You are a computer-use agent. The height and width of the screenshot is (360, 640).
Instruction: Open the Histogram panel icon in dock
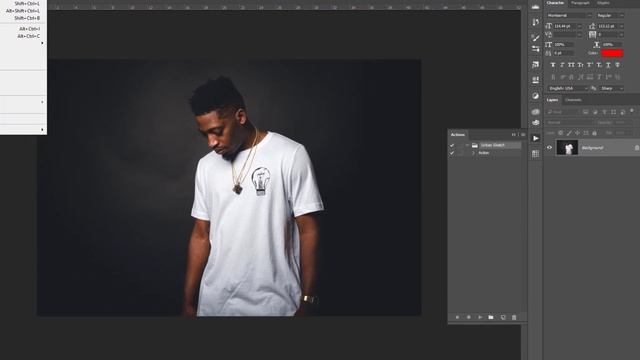coord(536,6)
